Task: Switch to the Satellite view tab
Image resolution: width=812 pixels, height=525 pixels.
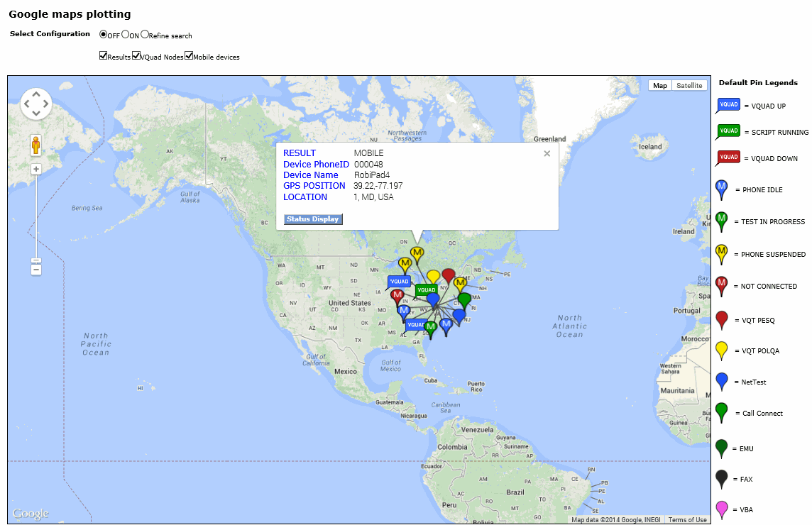Action: tap(689, 85)
